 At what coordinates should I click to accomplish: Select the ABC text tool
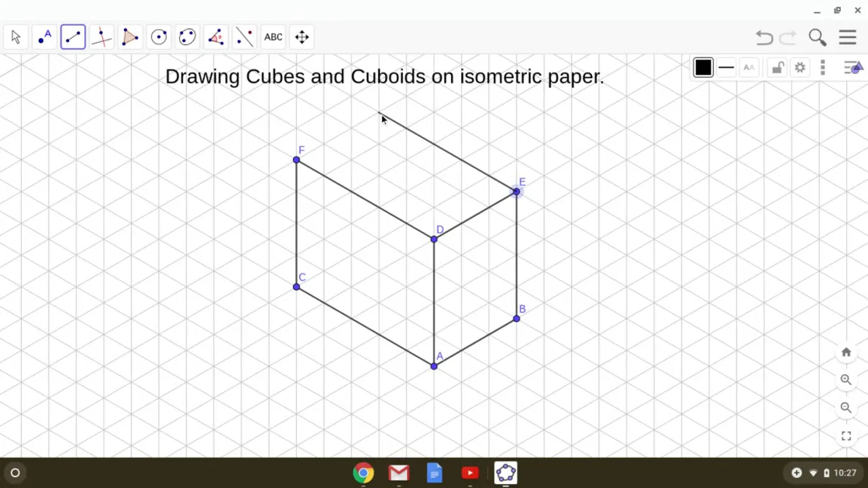tap(273, 37)
